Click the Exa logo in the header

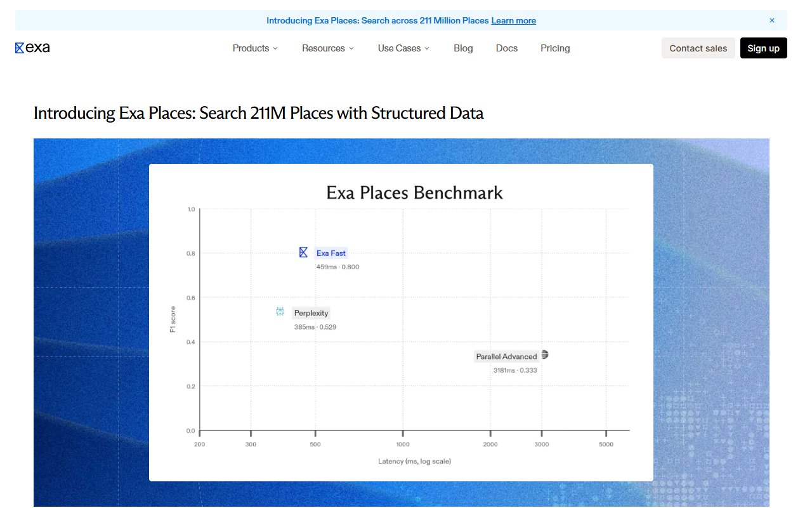(32, 48)
